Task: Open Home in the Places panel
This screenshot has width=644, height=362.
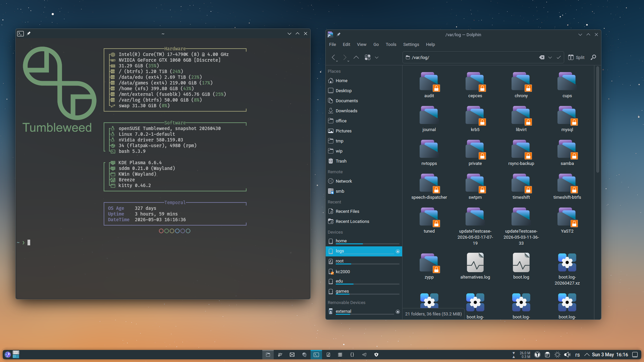Action: coord(364,80)
